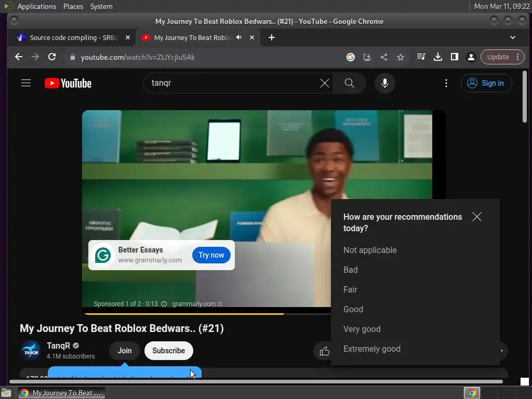
Task: Open a new tab with the plus button
Action: coord(271,37)
